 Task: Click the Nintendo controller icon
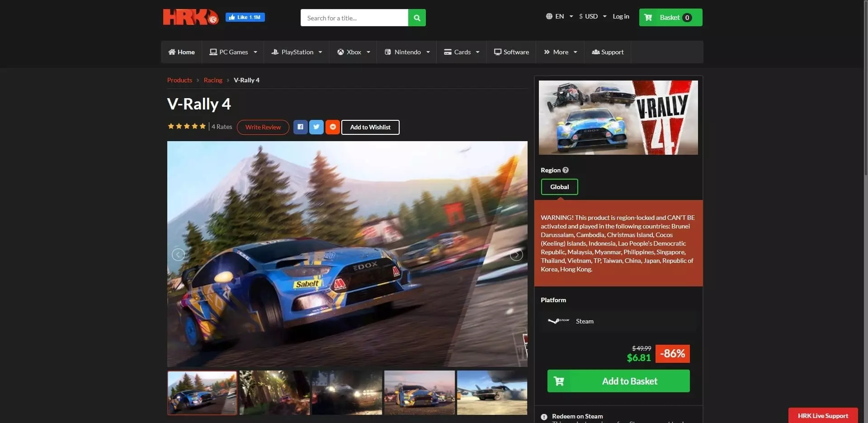click(x=388, y=52)
